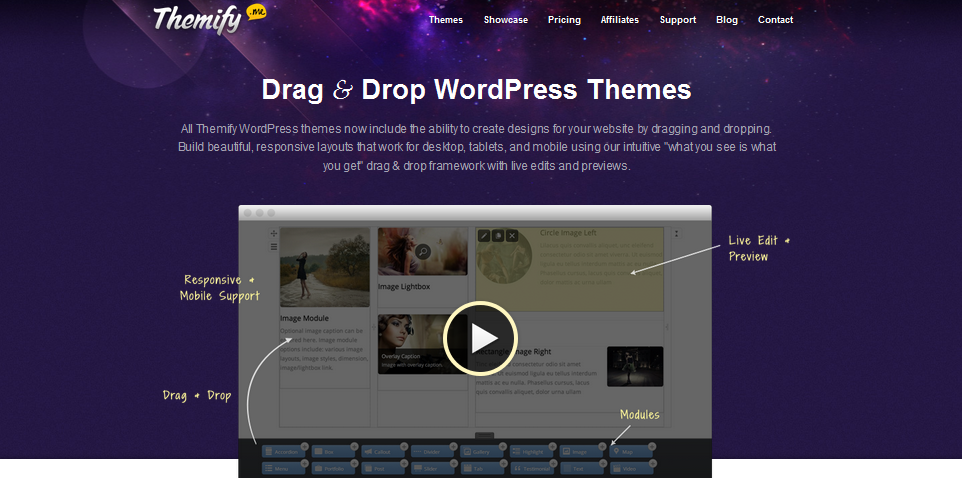Add the Portfolio module with plus icon

355,463
